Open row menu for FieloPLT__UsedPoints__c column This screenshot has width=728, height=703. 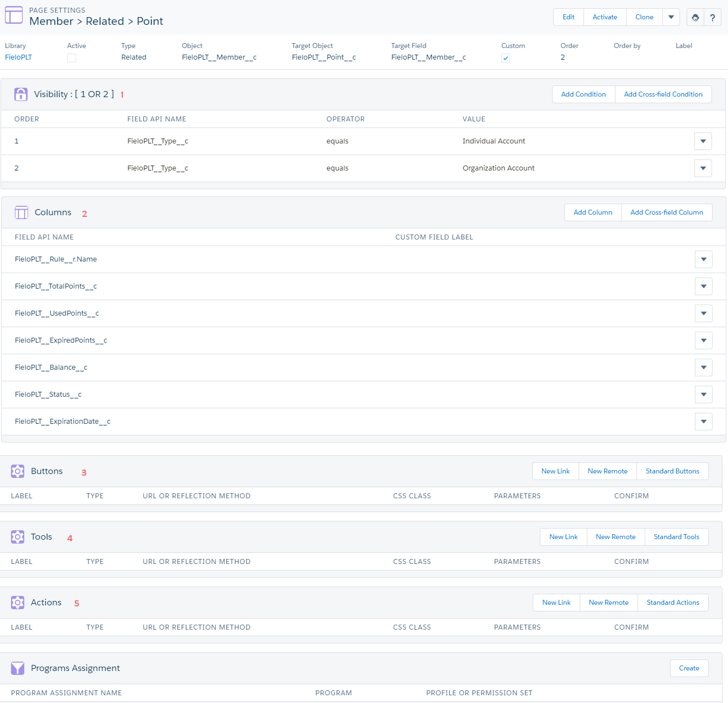point(704,313)
